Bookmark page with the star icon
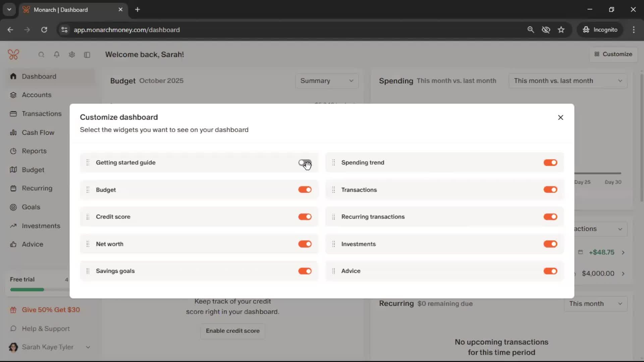The height and width of the screenshot is (362, 644). (x=561, y=30)
